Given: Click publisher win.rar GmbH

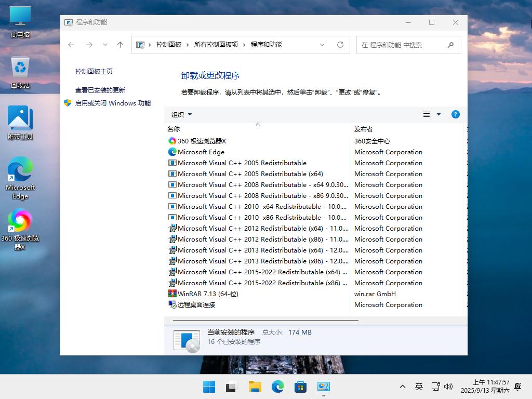Looking at the screenshot, I should pyautogui.click(x=375, y=294).
